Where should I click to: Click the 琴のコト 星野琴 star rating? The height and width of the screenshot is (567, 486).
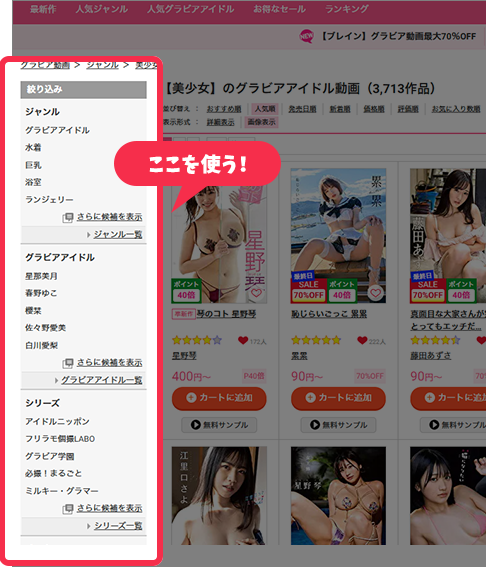pyautogui.click(x=197, y=340)
